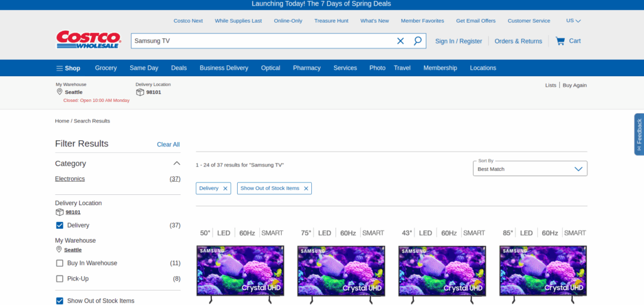Collapse the Category filter section
Image resolution: width=644 pixels, height=305 pixels.
pyautogui.click(x=177, y=164)
